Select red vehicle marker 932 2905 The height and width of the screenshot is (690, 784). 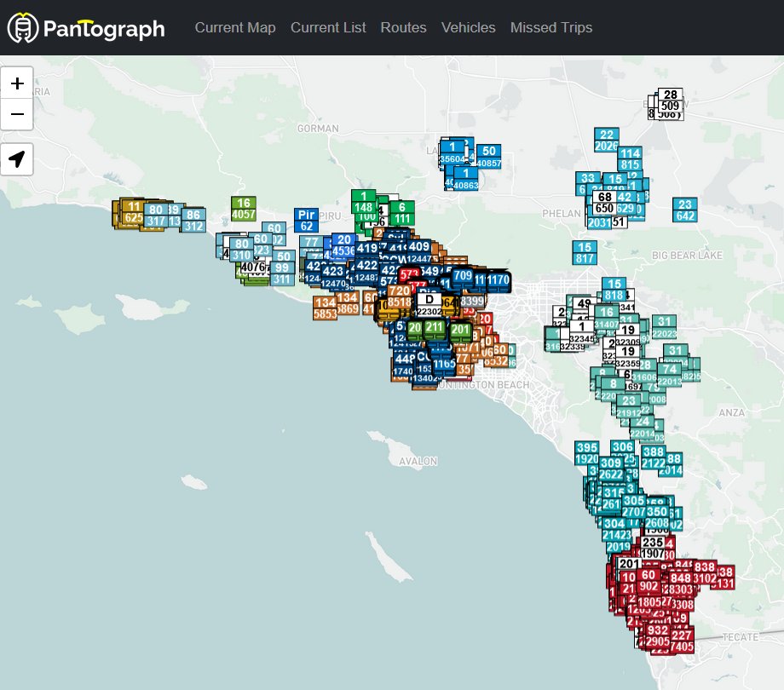658,636
